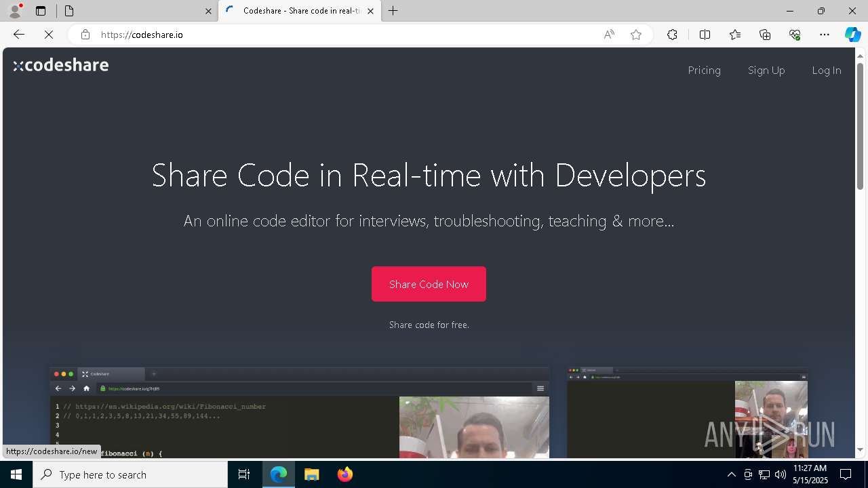Open the Collections icon
The width and height of the screenshot is (868, 488).
[765, 35]
